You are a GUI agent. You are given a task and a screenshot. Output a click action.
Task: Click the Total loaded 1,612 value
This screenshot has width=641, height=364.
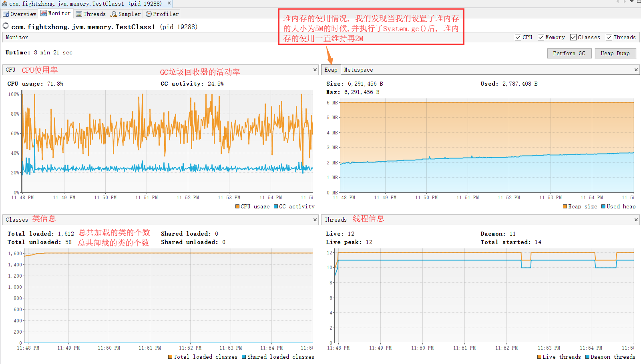coord(66,234)
